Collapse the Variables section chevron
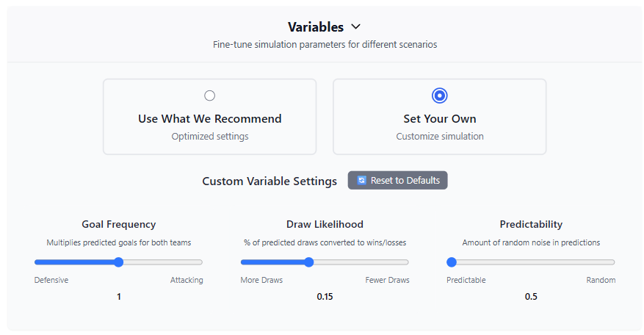 [x=356, y=27]
